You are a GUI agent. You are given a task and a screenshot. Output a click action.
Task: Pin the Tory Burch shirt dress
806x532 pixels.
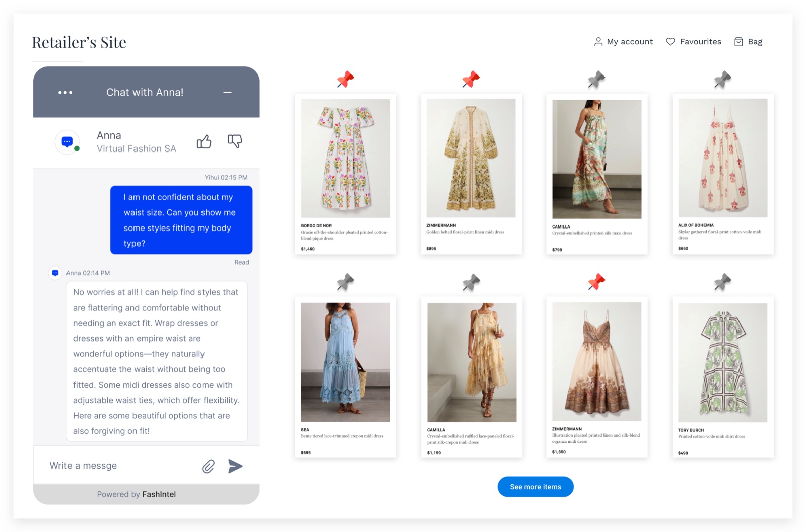click(722, 282)
